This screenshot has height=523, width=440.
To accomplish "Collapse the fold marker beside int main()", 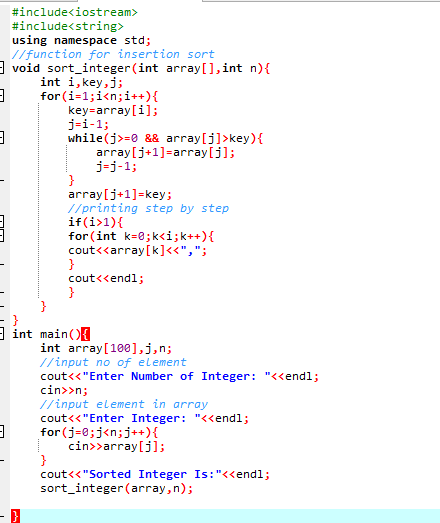I will (x=1, y=334).
